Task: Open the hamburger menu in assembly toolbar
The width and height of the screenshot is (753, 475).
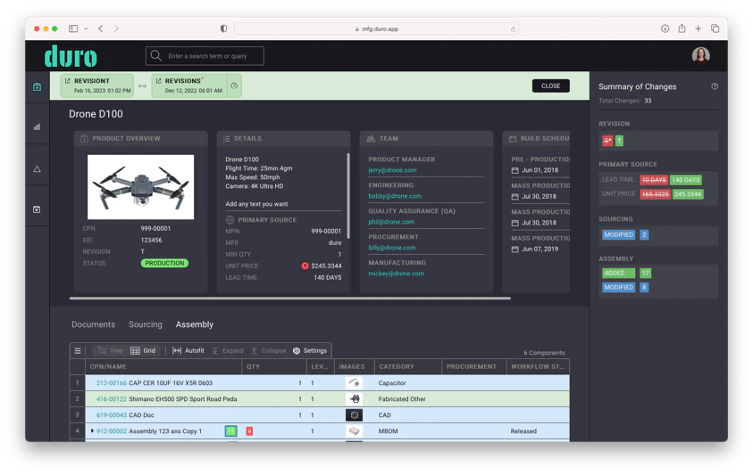Action: (77, 351)
